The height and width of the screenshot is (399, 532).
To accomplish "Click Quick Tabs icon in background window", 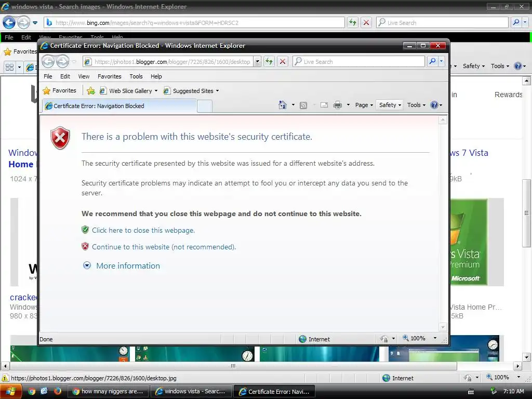I will (x=9, y=67).
